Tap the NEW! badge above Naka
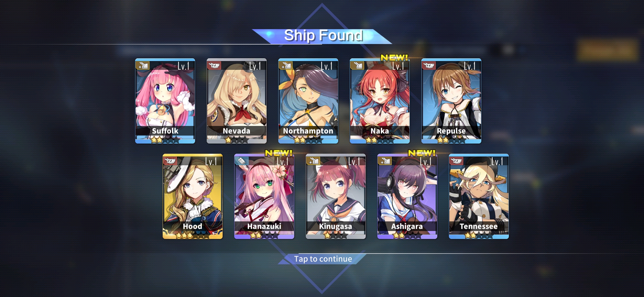644x297 pixels. point(394,57)
